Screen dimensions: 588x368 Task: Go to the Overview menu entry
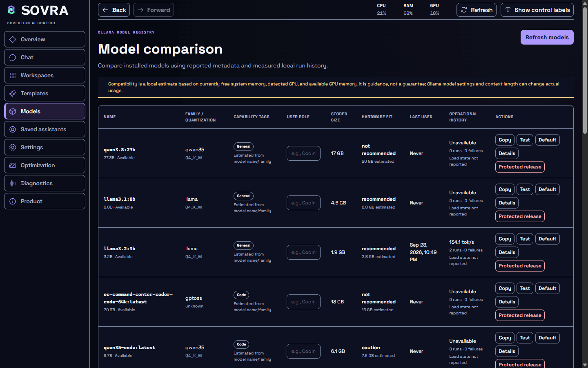tap(45, 39)
